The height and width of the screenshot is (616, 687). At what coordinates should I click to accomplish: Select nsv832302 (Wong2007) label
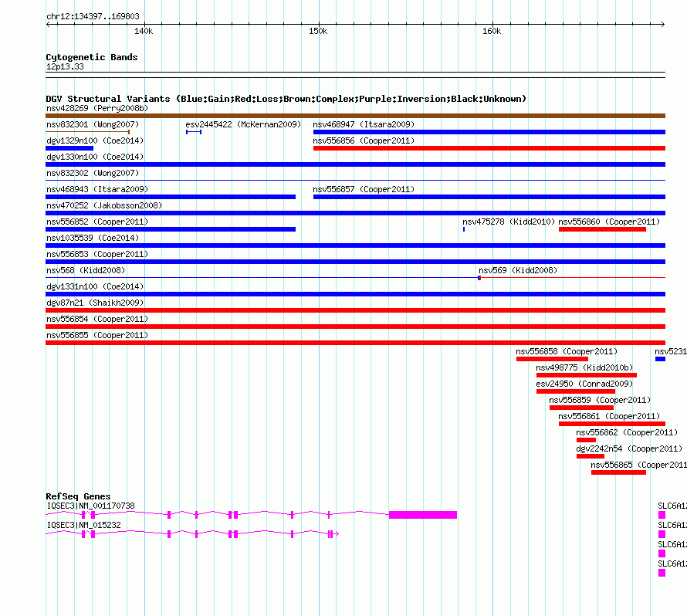(x=93, y=173)
